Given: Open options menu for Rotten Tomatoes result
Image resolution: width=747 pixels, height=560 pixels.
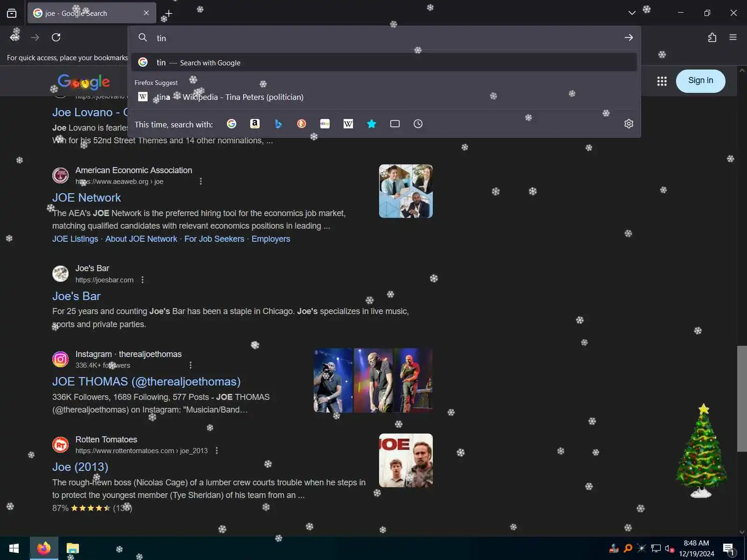Looking at the screenshot, I should pos(217,451).
